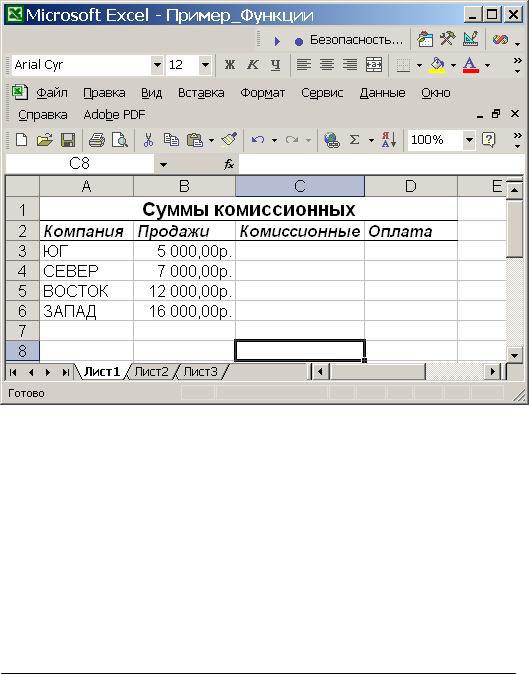Click the Insert Hyperlink globe icon
The image size is (529, 674).
[332, 140]
